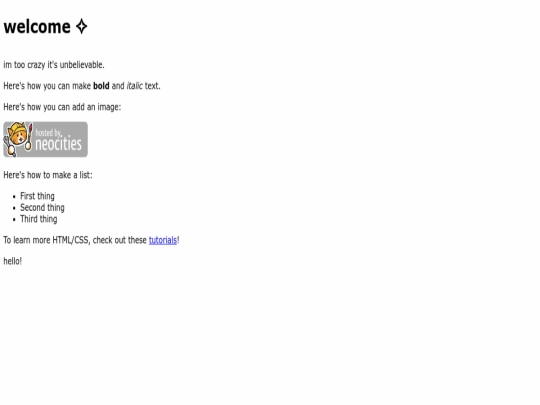
Task: Click the bullet before Second thing
Action: tap(14, 208)
